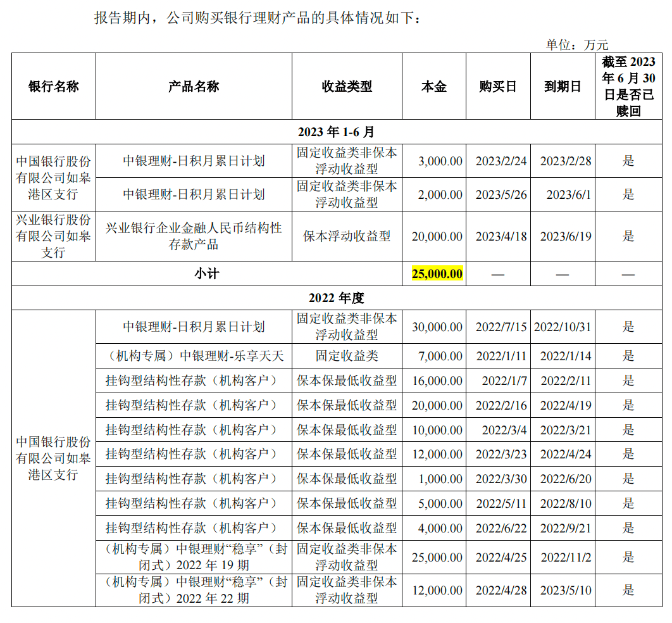This screenshot has height=623, width=672.
Task: Click the purchase date 2022/1/11
Action: click(501, 356)
